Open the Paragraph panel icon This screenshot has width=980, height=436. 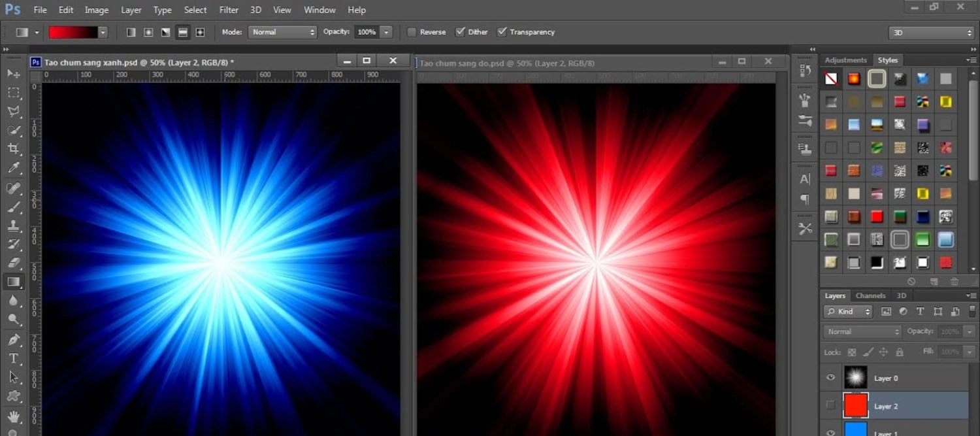(x=805, y=199)
